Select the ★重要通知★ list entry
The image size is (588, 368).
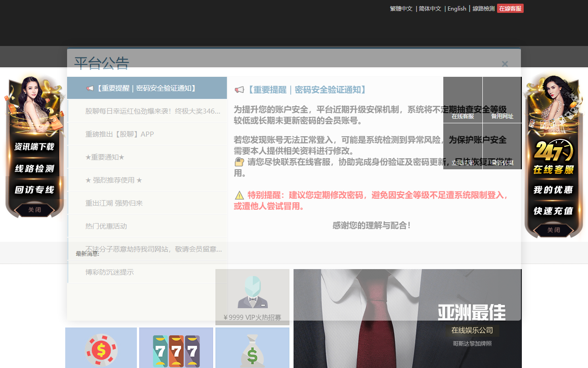pyautogui.click(x=147, y=157)
